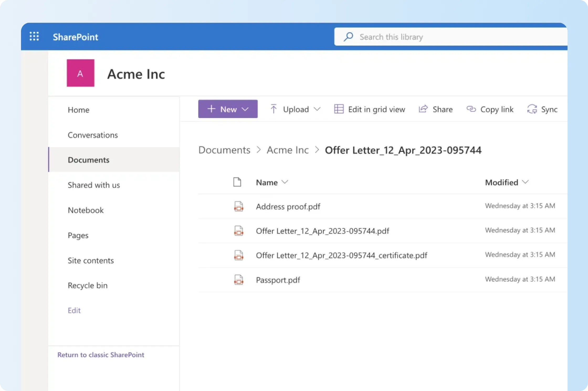Select Documents in the left navigation
Screen dimensions: 588x391
tap(114, 160)
